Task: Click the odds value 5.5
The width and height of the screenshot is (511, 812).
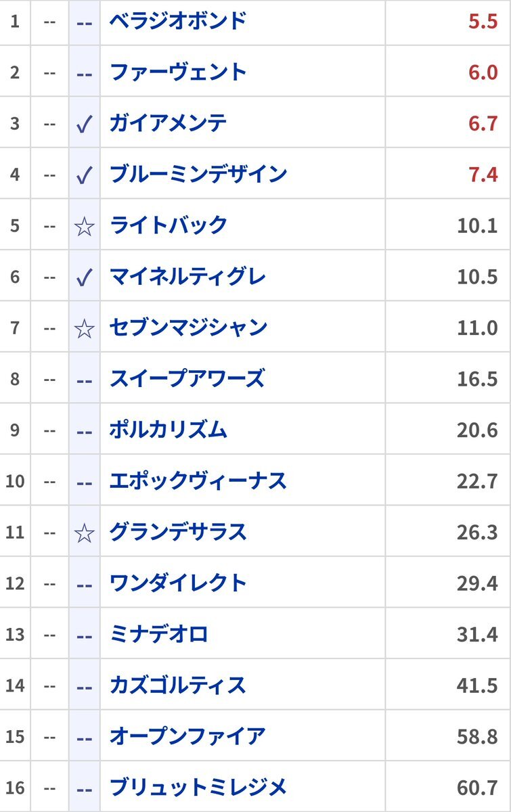Action: click(x=483, y=21)
